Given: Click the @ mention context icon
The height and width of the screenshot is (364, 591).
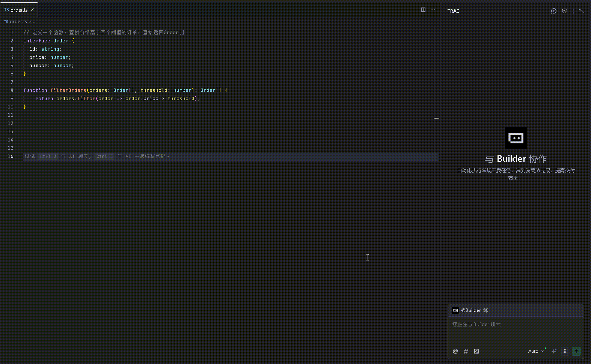Looking at the screenshot, I should point(455,351).
